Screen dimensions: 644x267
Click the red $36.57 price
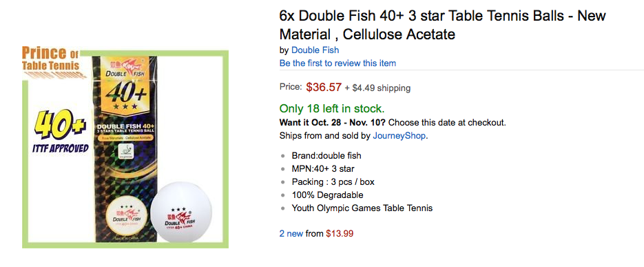point(324,87)
